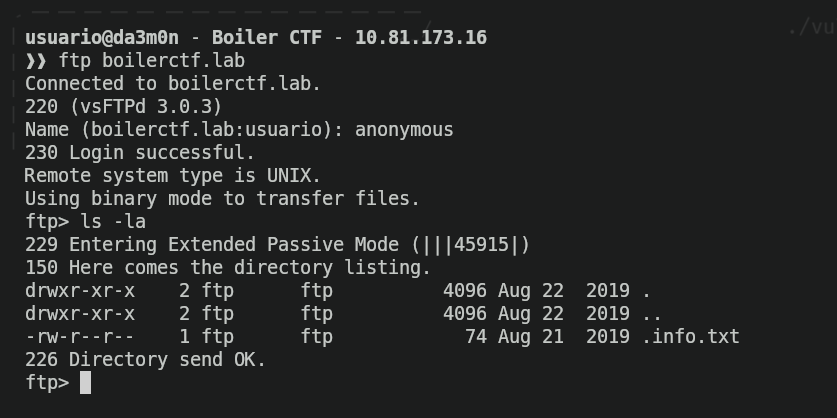The width and height of the screenshot is (837, 418).
Task: Click the '230 Login successful.' message
Action: point(140,152)
